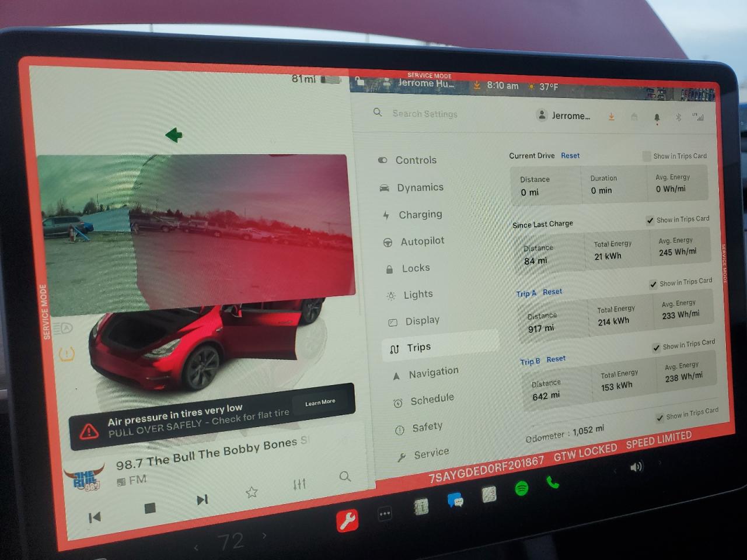Open the green Phone app
Viewport: 747px width, 560px height.
(x=552, y=482)
